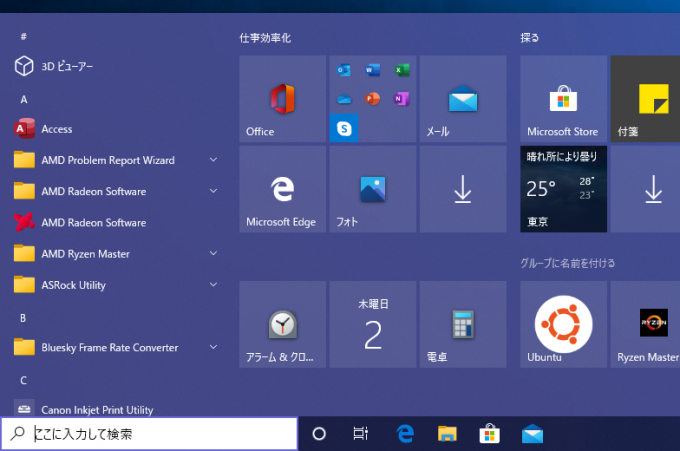680x451 pixels.
Task: Open the フォト photos tile
Action: click(373, 189)
